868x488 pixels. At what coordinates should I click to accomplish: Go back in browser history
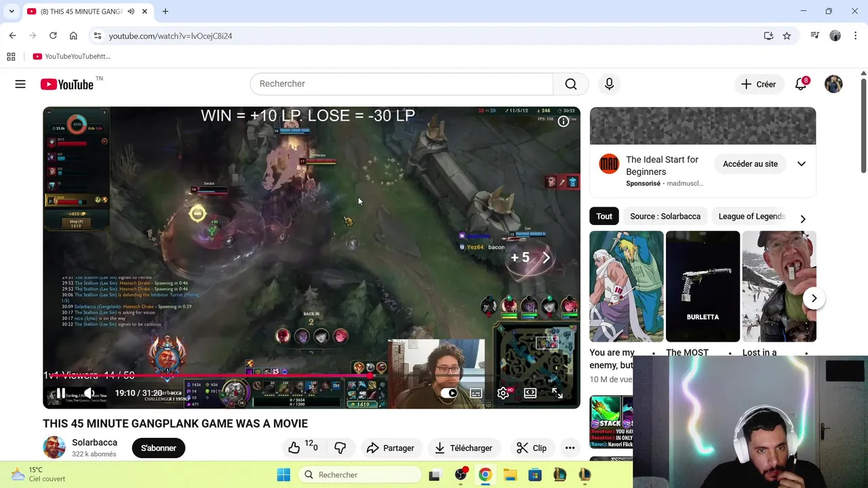coord(12,36)
